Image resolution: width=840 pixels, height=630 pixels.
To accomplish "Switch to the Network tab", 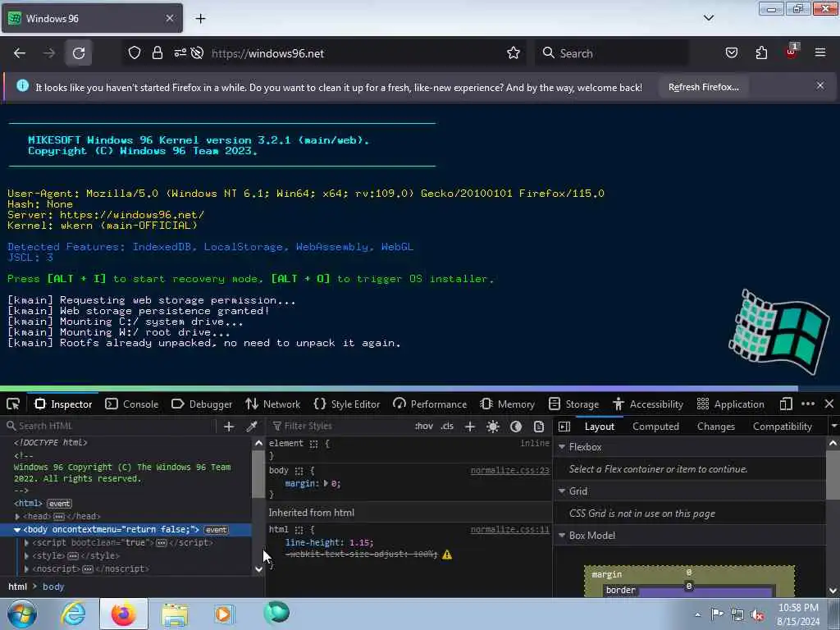I will pyautogui.click(x=273, y=404).
